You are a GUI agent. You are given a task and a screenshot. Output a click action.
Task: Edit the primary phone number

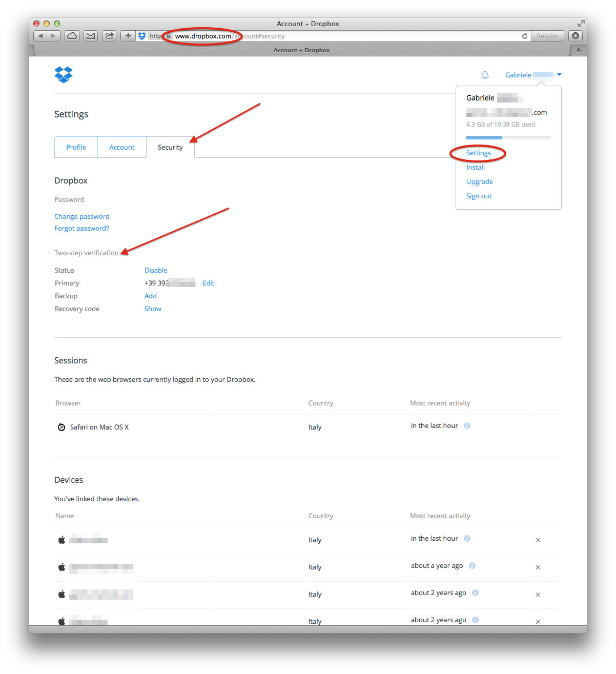pos(209,283)
